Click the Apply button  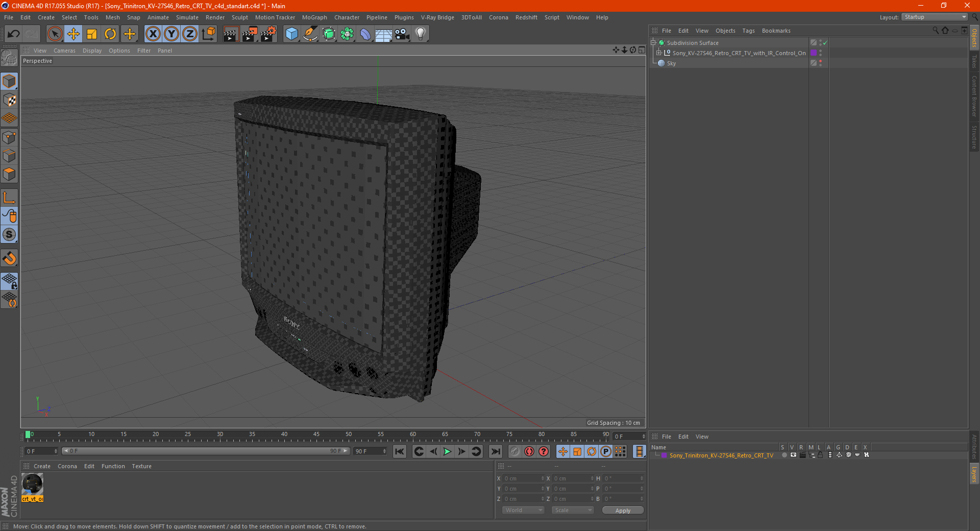click(623, 511)
